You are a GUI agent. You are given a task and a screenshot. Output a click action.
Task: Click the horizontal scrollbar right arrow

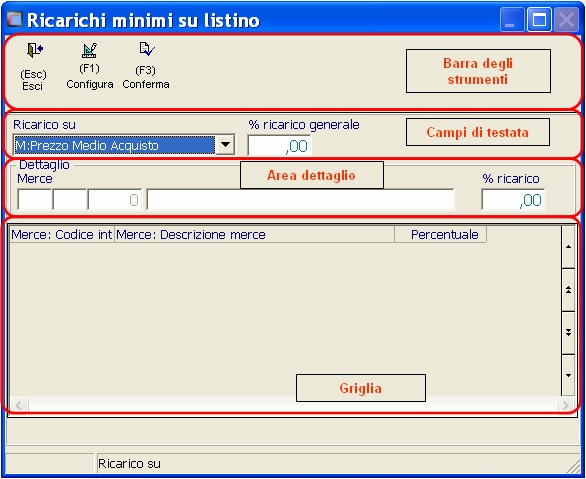point(565,405)
